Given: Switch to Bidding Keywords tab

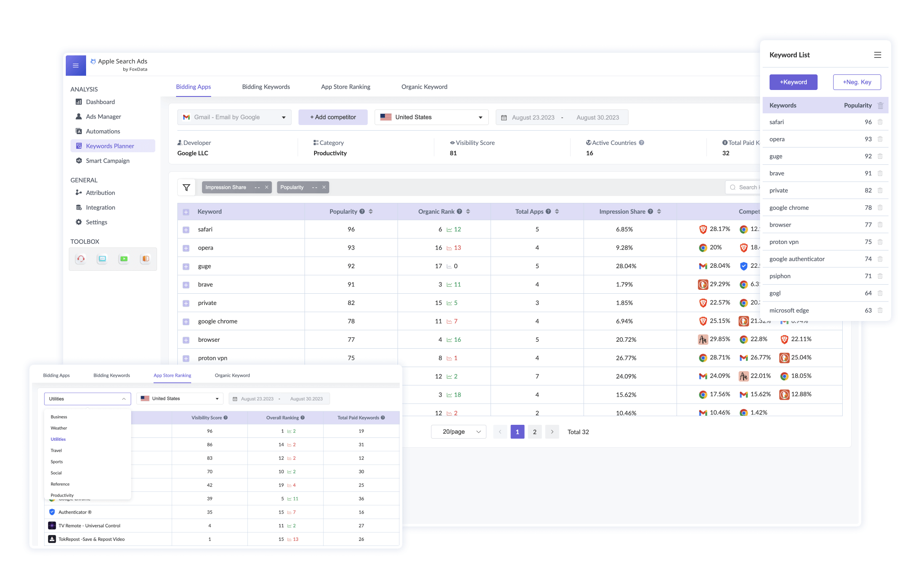Looking at the screenshot, I should [266, 87].
